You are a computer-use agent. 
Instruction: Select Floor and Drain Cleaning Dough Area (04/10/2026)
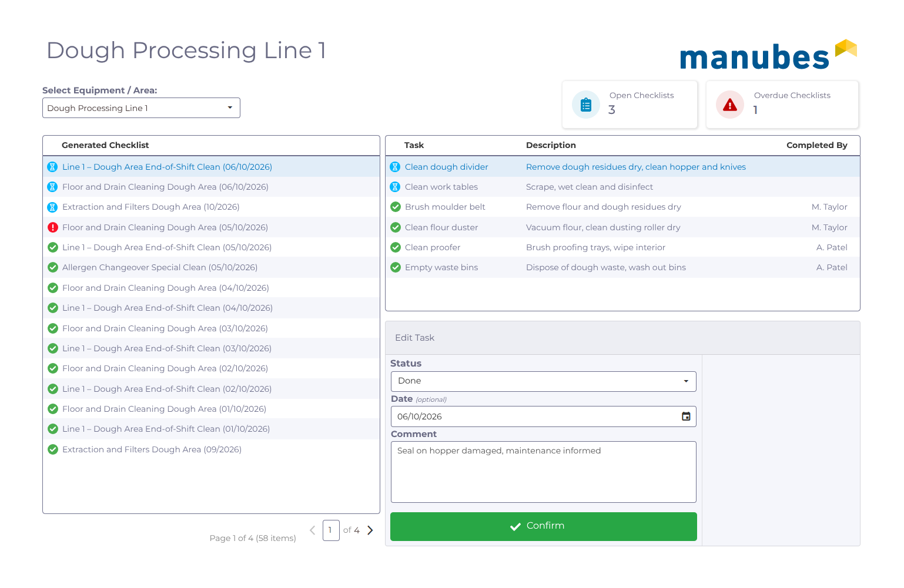212,288
